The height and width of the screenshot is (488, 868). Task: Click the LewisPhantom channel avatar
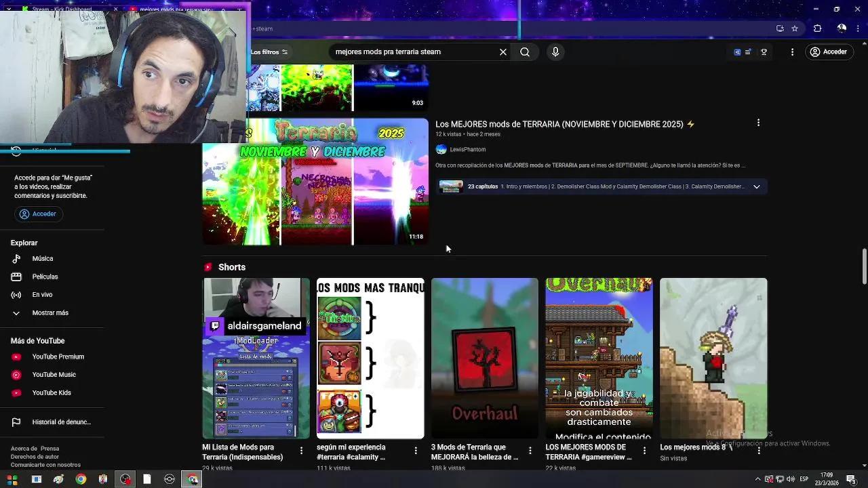(x=441, y=149)
